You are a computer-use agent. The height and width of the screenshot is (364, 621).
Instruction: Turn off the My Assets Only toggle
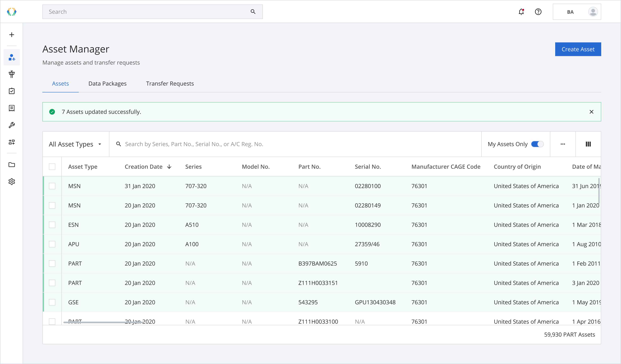(537, 144)
